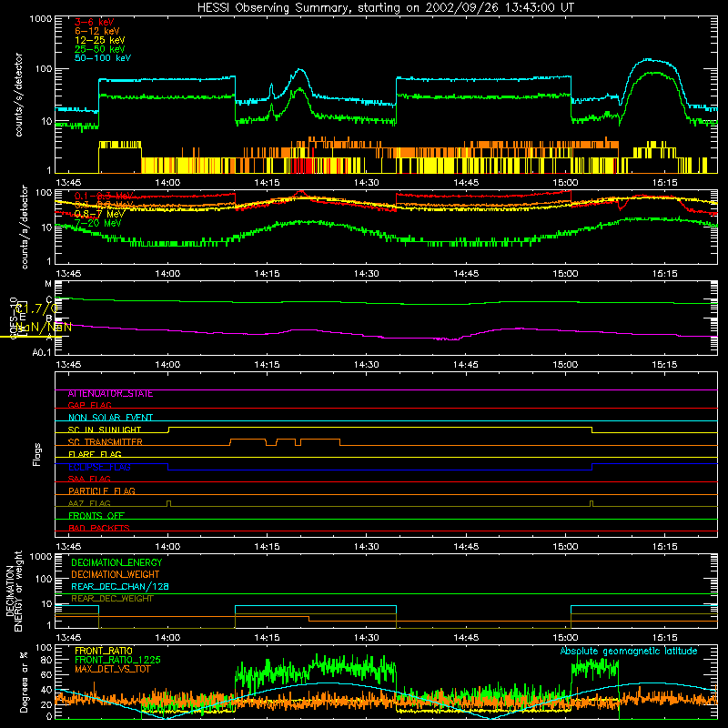The height and width of the screenshot is (728, 728).
Task: Select the C1.7 GOES class label
Action: [36, 308]
